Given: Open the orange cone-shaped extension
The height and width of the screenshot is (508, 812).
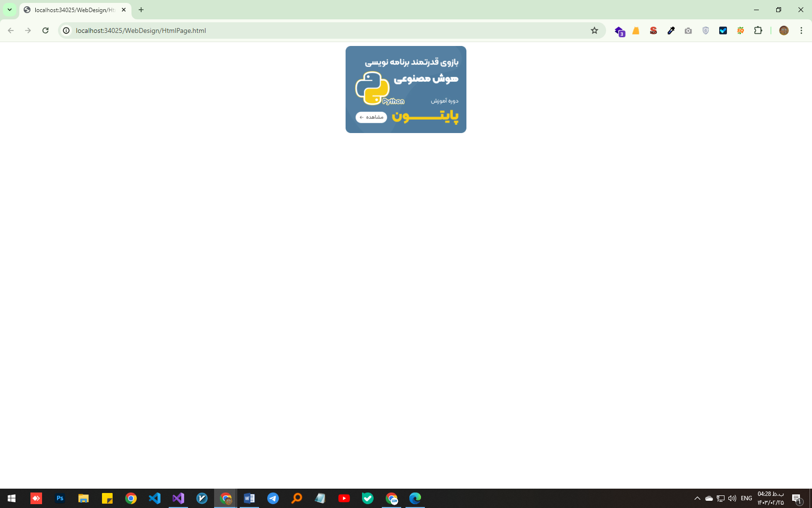Looking at the screenshot, I should coord(636,30).
